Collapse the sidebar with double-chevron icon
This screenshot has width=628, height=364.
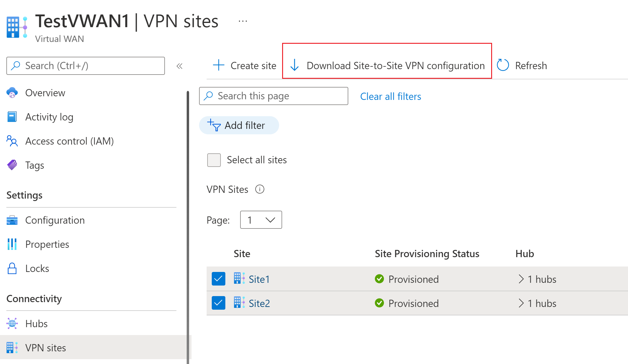pyautogui.click(x=179, y=66)
